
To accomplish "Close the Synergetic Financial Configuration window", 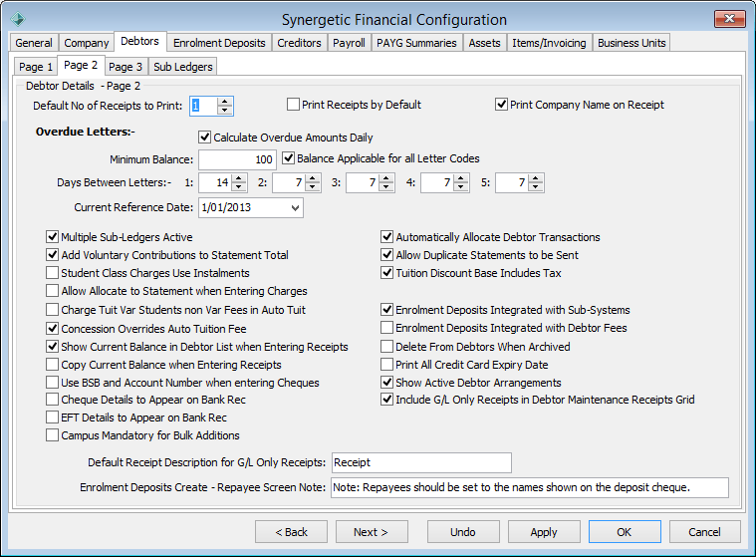I will tap(729, 19).
